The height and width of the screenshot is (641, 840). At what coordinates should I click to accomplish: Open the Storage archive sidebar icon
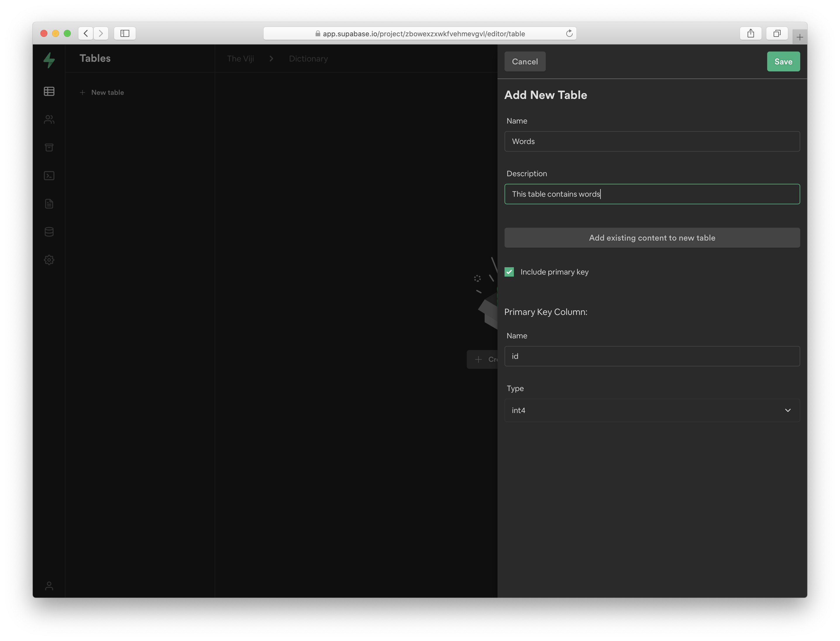(x=49, y=147)
